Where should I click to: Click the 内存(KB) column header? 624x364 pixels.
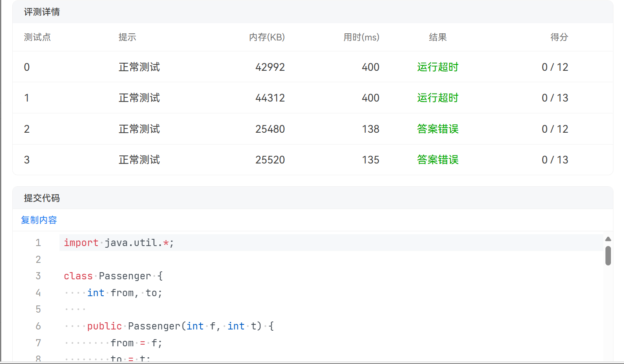point(267,37)
